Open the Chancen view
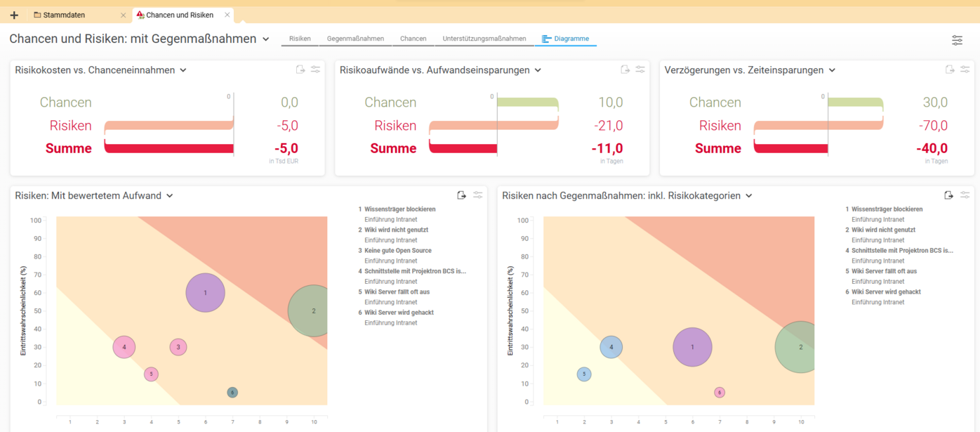The image size is (980, 432). click(413, 39)
